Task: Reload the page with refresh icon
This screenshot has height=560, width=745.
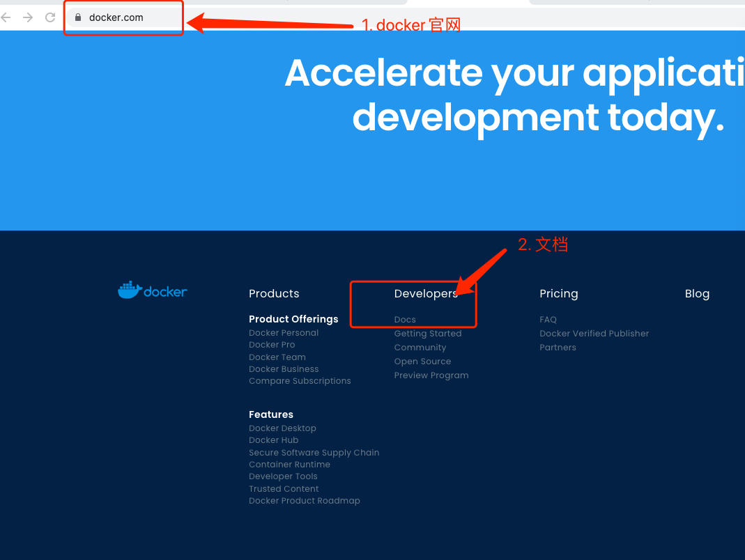Action: (50, 17)
